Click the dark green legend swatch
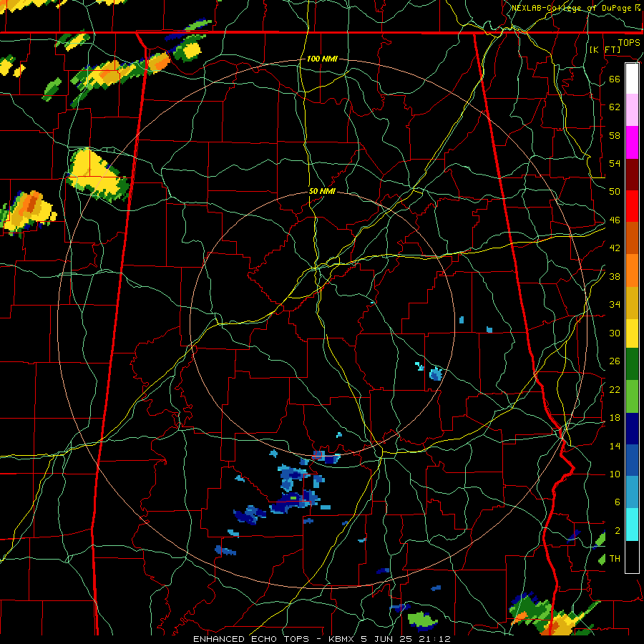Screen dimensions: 644x644 632,364
